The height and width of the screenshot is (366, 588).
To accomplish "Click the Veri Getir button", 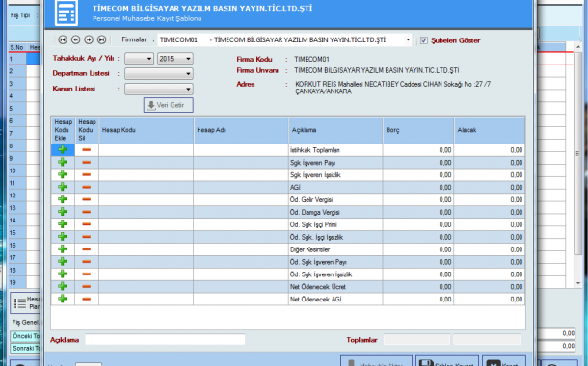I will 169,105.
